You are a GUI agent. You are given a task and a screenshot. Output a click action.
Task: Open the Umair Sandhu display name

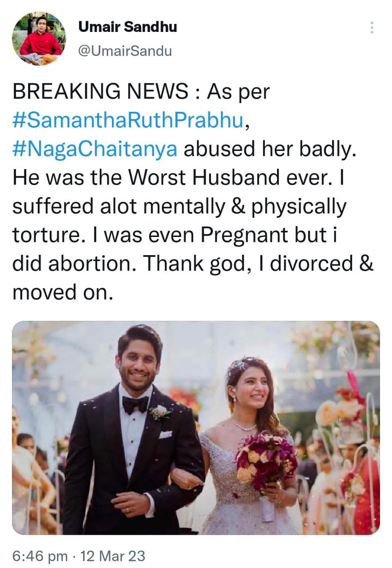pyautogui.click(x=128, y=27)
